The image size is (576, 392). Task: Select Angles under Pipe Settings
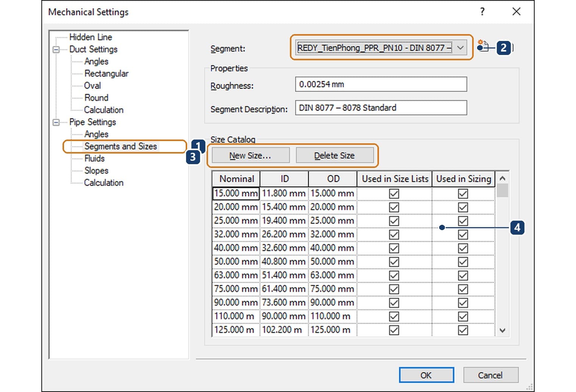[96, 134]
